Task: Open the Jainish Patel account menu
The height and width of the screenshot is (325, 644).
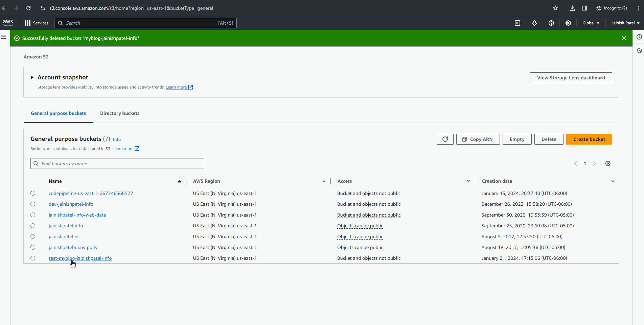Action: click(625, 23)
